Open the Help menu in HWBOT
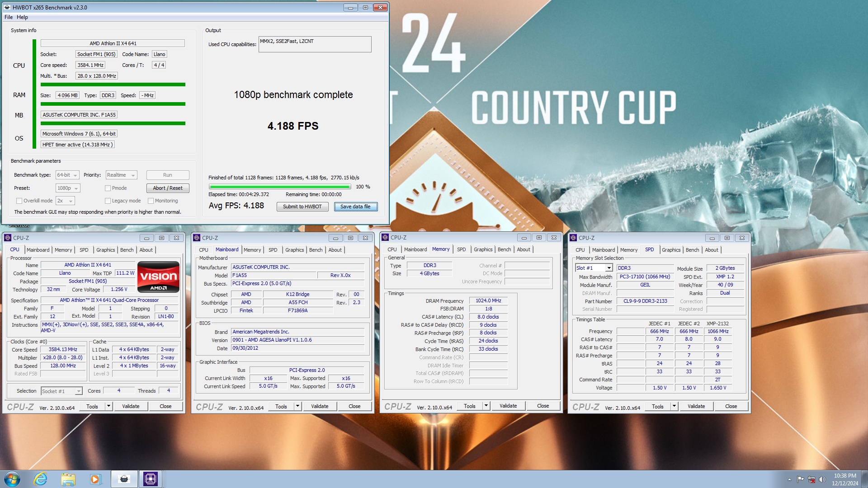868x488 pixels. pyautogui.click(x=22, y=17)
